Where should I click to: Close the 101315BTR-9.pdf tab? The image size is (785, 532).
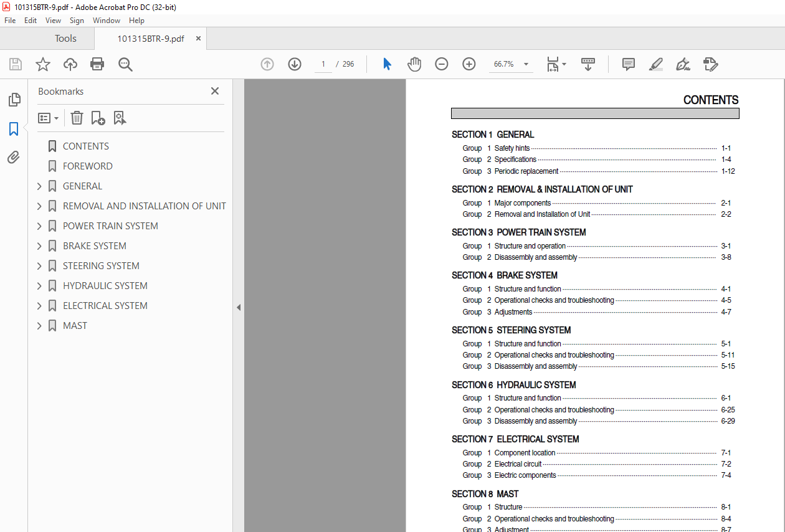[x=198, y=39]
